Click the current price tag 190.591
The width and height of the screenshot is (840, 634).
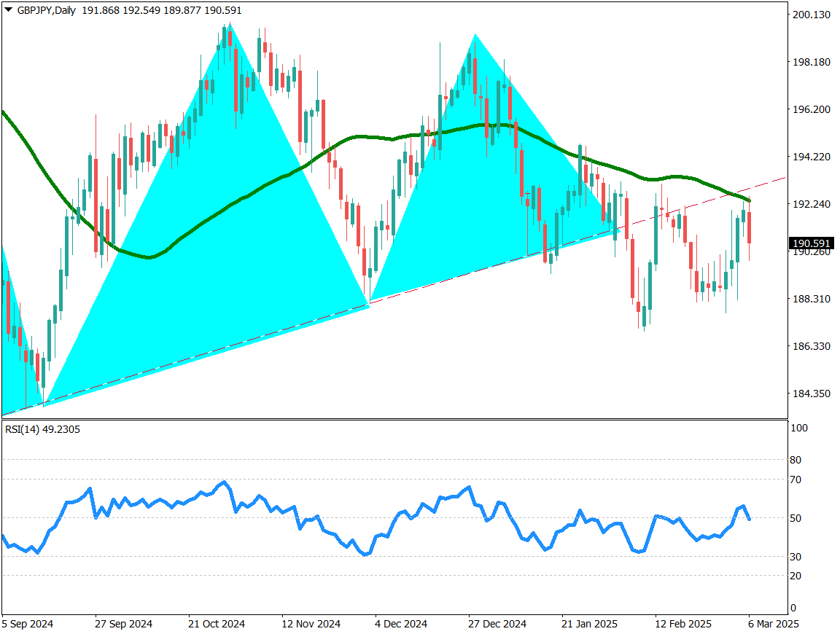click(811, 243)
